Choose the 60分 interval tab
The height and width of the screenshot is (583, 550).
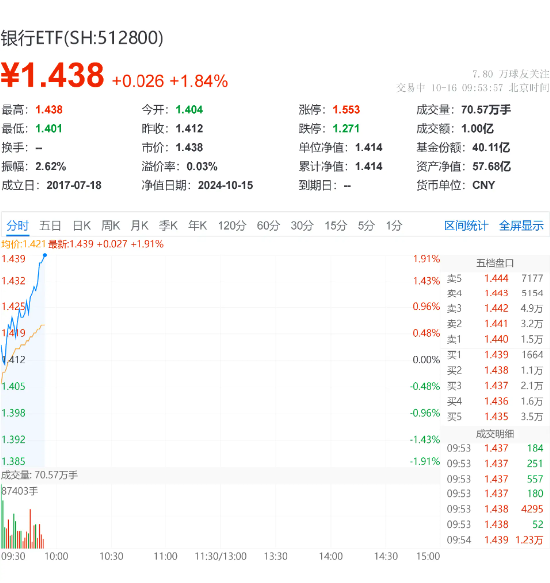268,225
